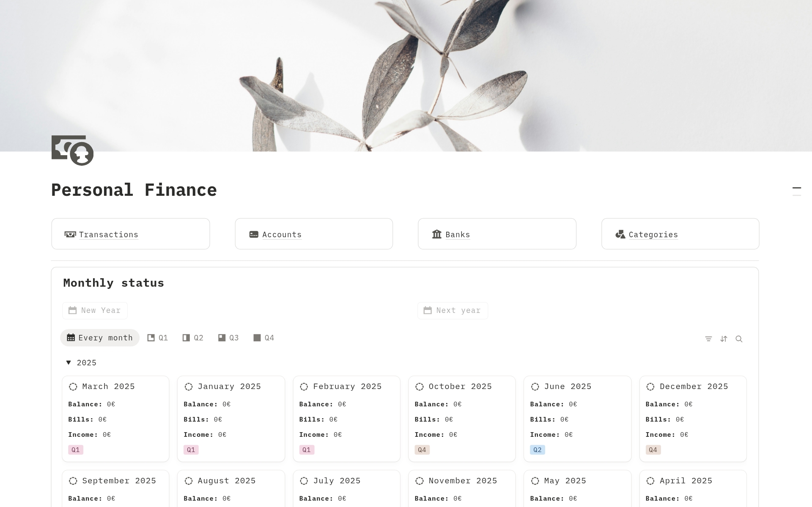Click the Categories shapes icon
Screen dimensions: 812x507
(620, 234)
